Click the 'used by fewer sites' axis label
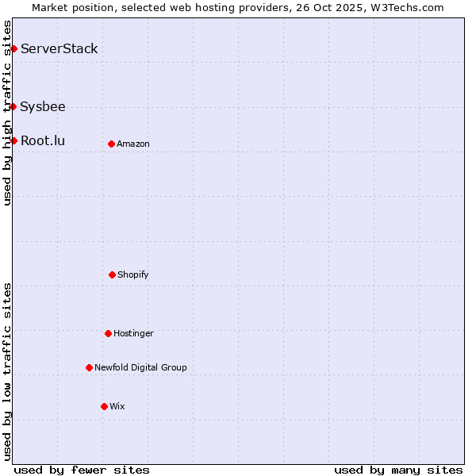This screenshot has height=476, width=476. click(82, 470)
